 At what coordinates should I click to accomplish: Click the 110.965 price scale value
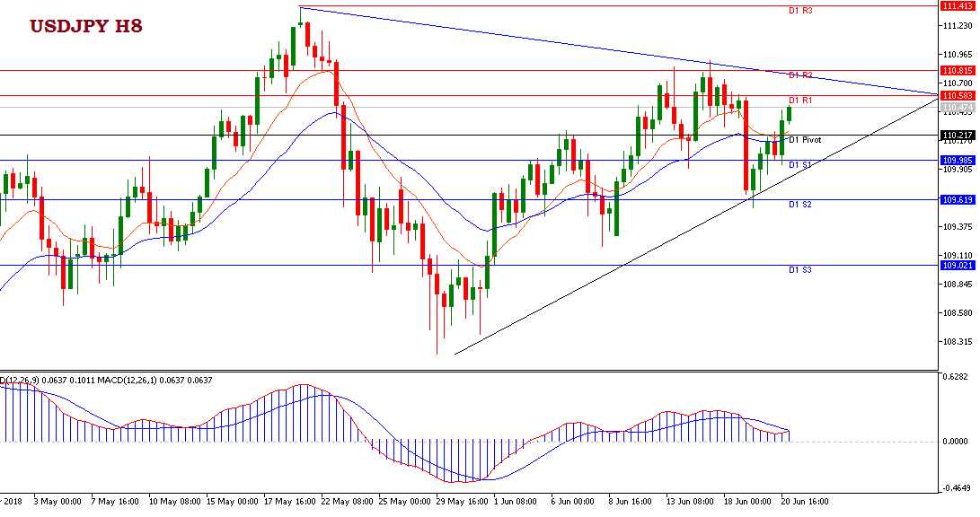958,55
